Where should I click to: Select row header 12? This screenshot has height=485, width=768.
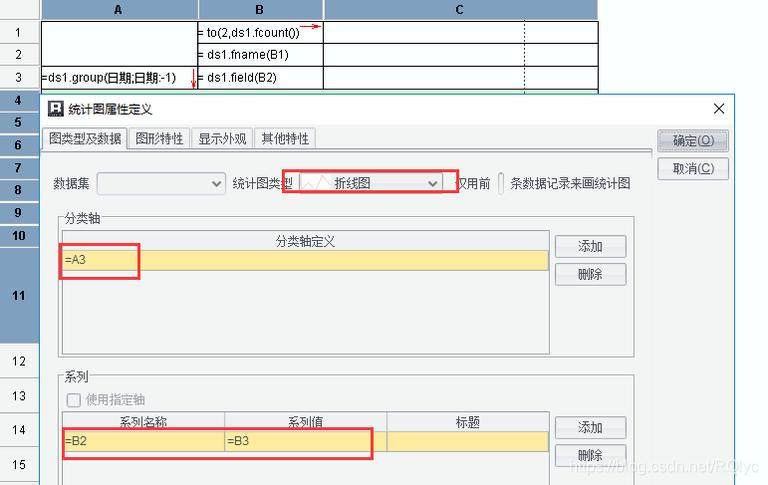pyautogui.click(x=19, y=361)
